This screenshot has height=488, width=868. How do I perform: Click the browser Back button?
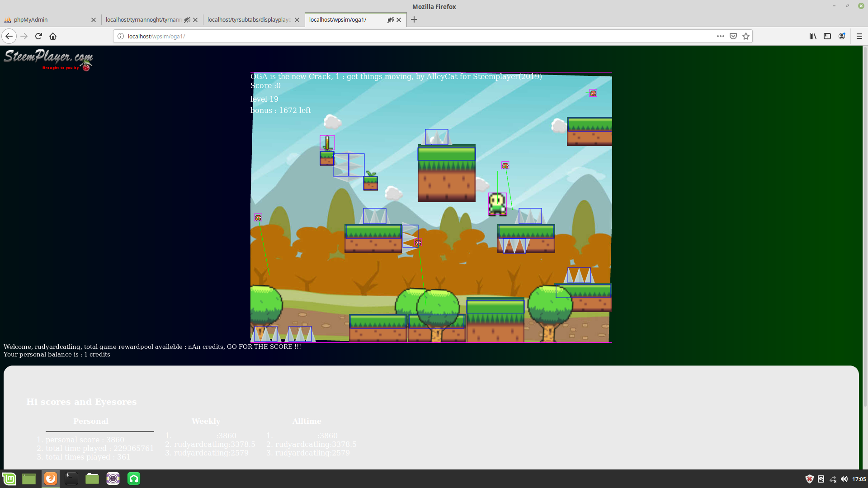click(x=9, y=36)
